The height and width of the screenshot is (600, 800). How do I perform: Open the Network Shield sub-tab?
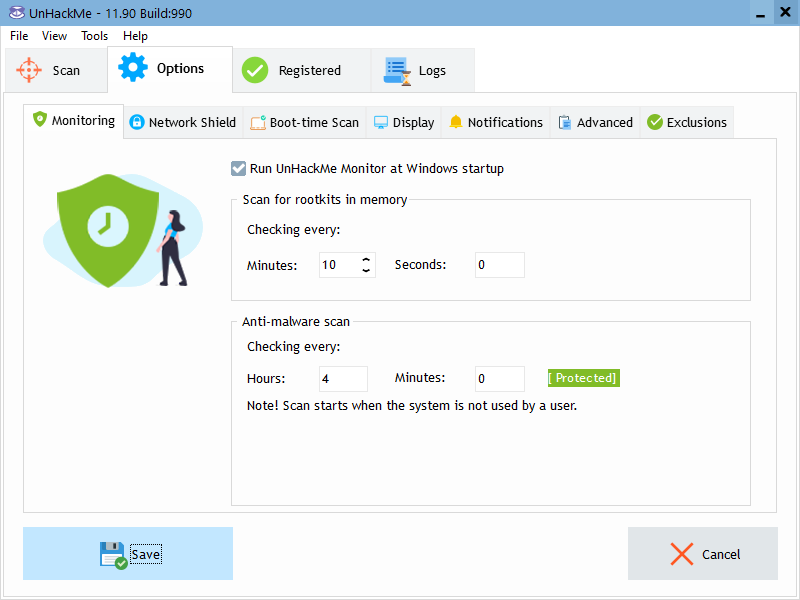184,122
